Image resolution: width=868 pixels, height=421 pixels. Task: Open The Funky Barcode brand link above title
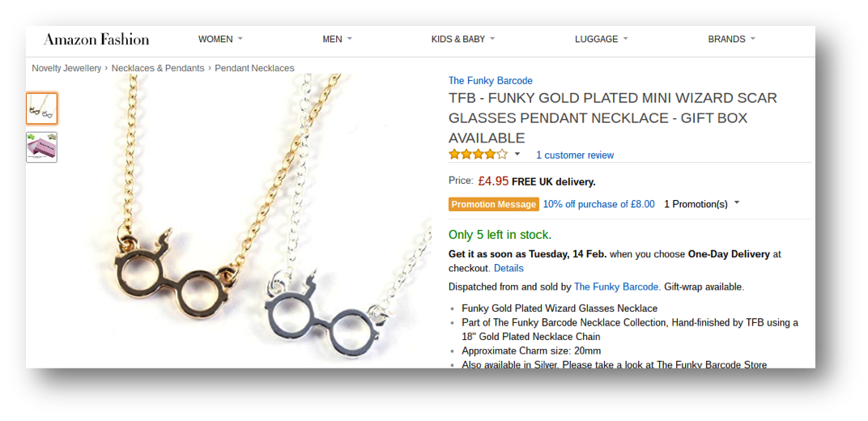click(x=490, y=80)
